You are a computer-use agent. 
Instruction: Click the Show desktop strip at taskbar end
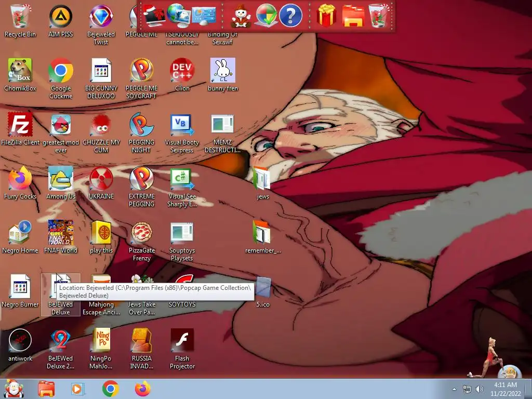click(529, 389)
